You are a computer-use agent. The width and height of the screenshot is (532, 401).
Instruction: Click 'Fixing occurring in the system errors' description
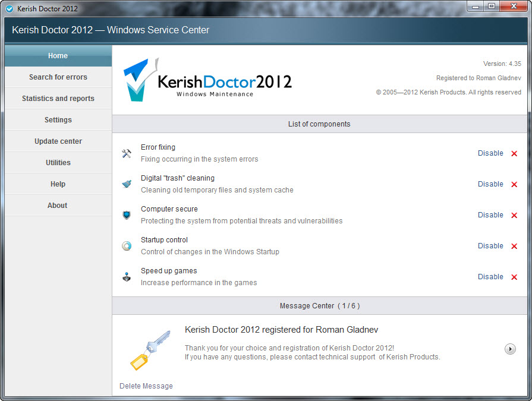click(x=200, y=159)
